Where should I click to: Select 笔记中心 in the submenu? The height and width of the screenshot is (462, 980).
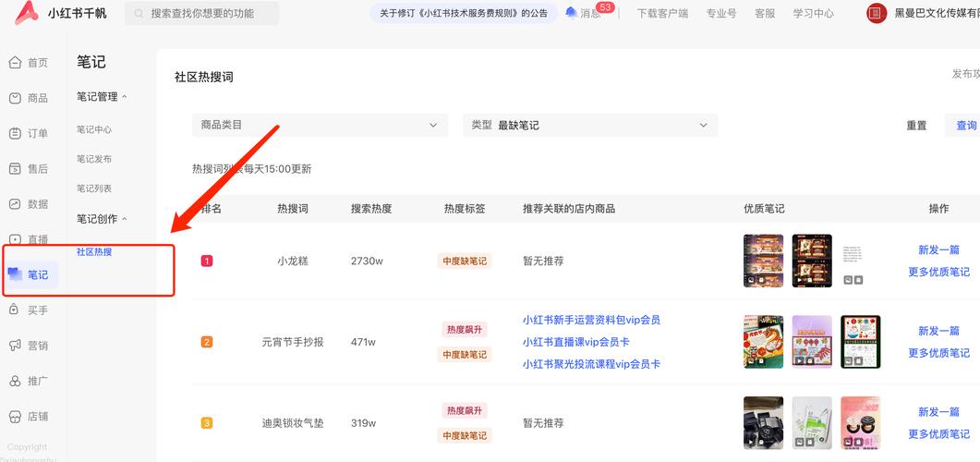[94, 129]
